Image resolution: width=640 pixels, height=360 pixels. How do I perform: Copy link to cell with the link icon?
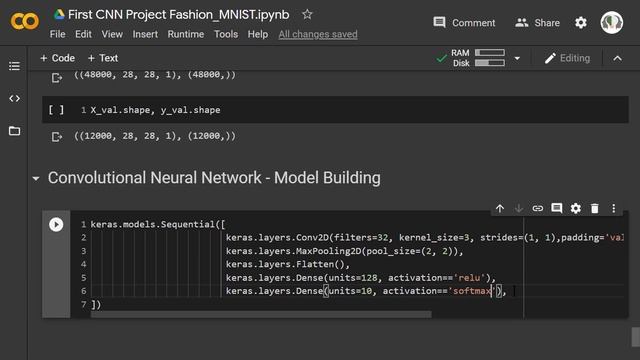point(538,209)
